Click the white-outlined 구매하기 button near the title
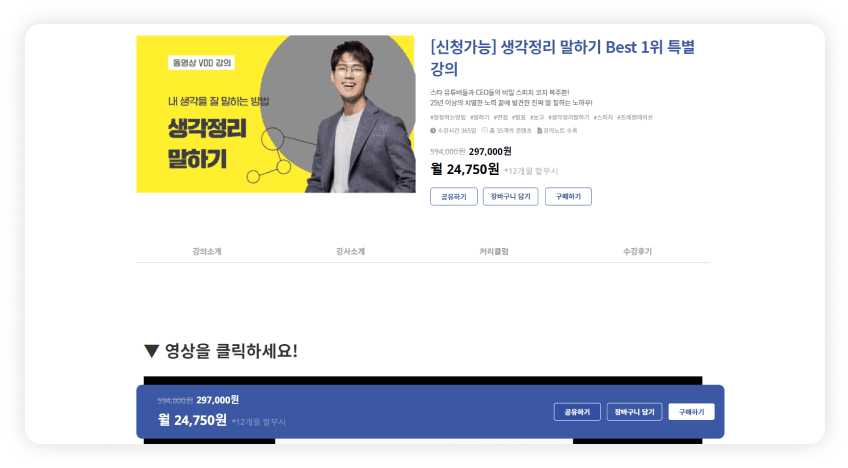Viewport: 848px width, 468px height. click(568, 196)
